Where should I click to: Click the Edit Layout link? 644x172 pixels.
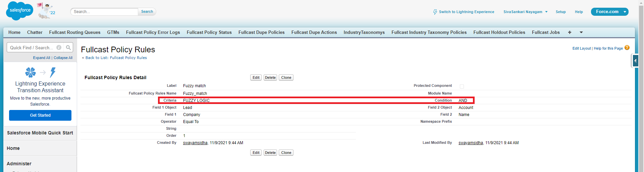[x=582, y=48]
